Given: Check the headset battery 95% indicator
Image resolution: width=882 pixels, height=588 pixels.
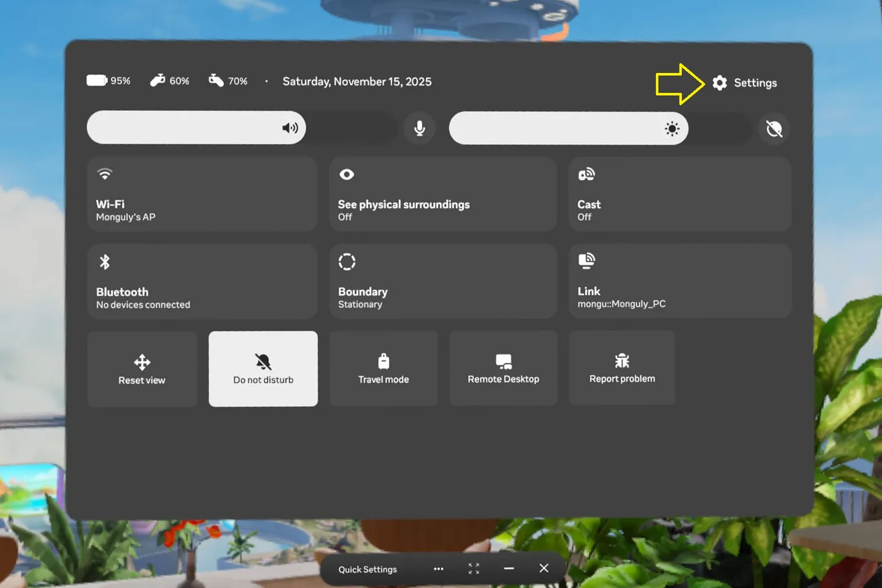Looking at the screenshot, I should point(109,80).
